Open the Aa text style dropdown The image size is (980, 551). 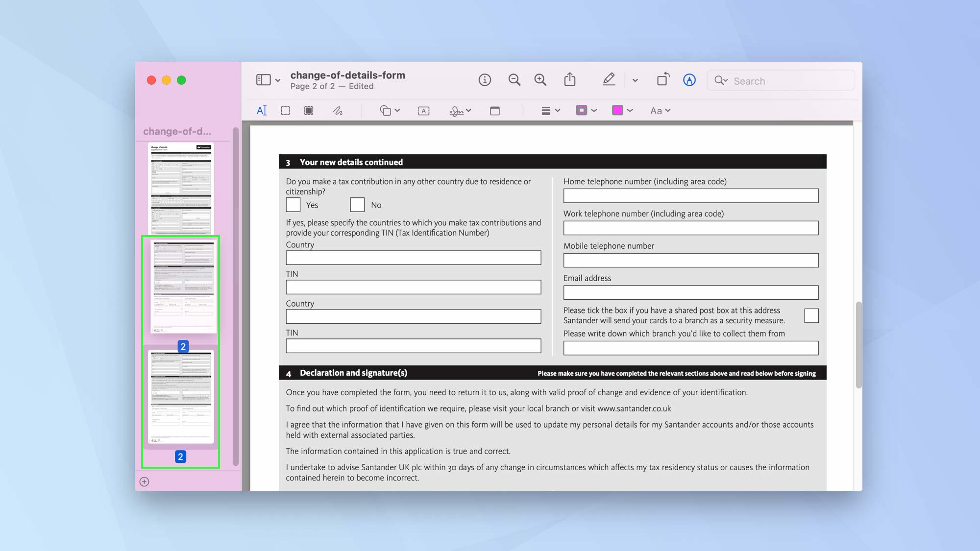(660, 111)
